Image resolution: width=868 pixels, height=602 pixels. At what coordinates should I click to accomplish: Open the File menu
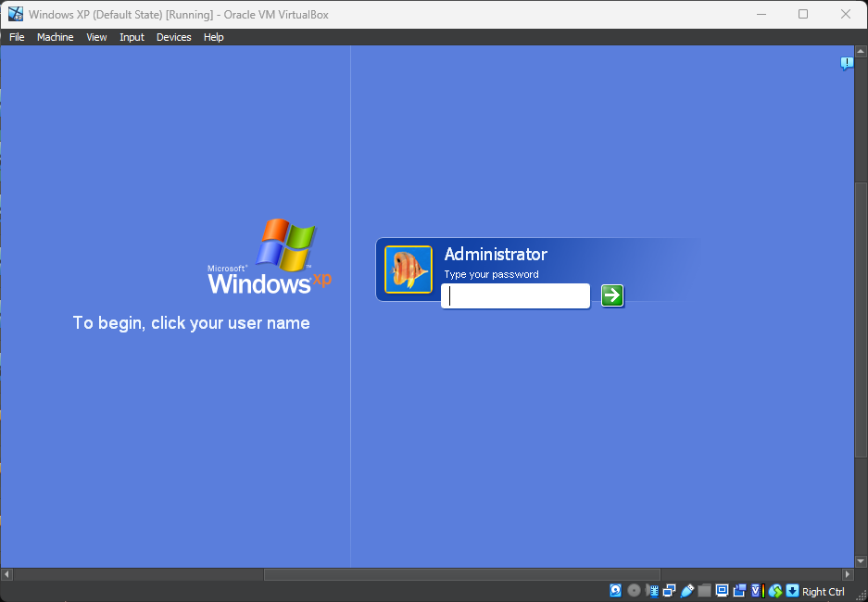coord(18,37)
